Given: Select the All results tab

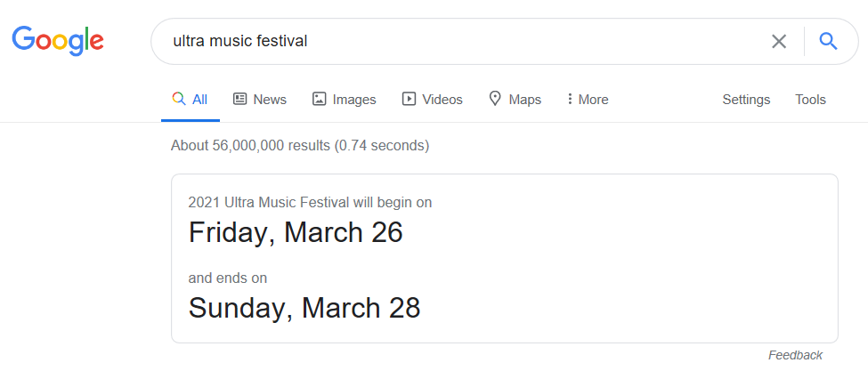Looking at the screenshot, I should pyautogui.click(x=190, y=100).
